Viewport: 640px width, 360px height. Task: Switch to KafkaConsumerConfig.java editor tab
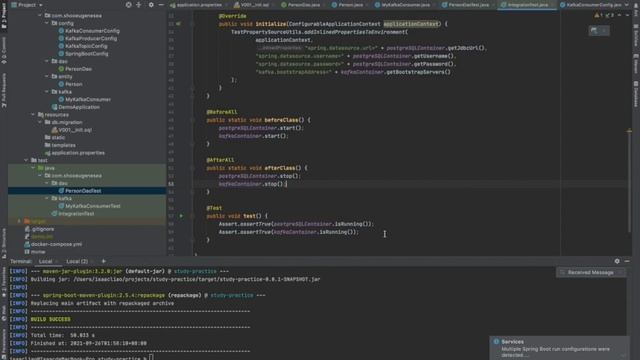tap(591, 5)
